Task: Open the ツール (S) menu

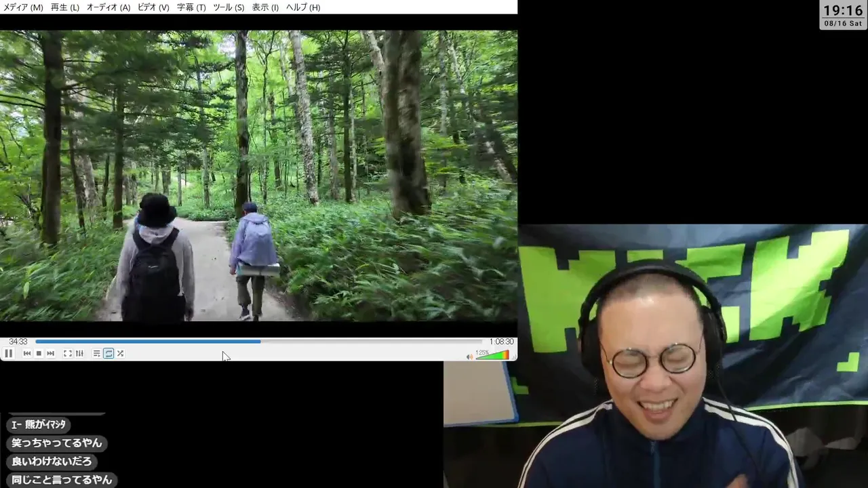Action: point(229,7)
